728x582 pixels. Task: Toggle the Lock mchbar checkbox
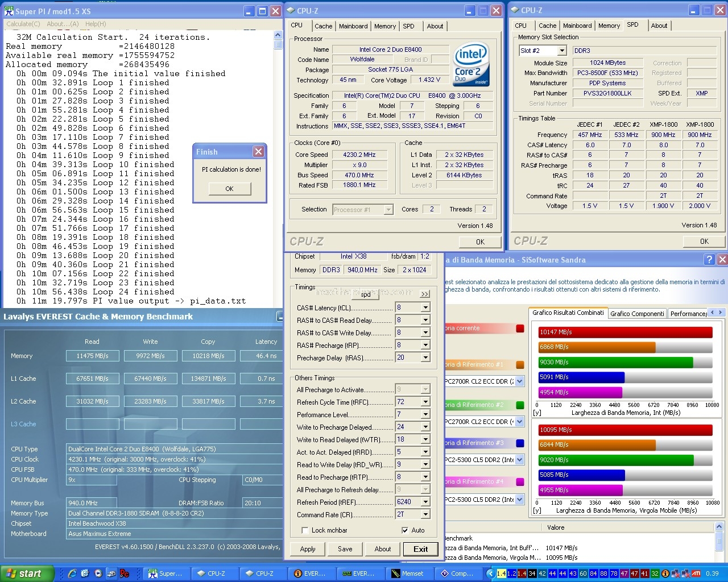tap(305, 530)
